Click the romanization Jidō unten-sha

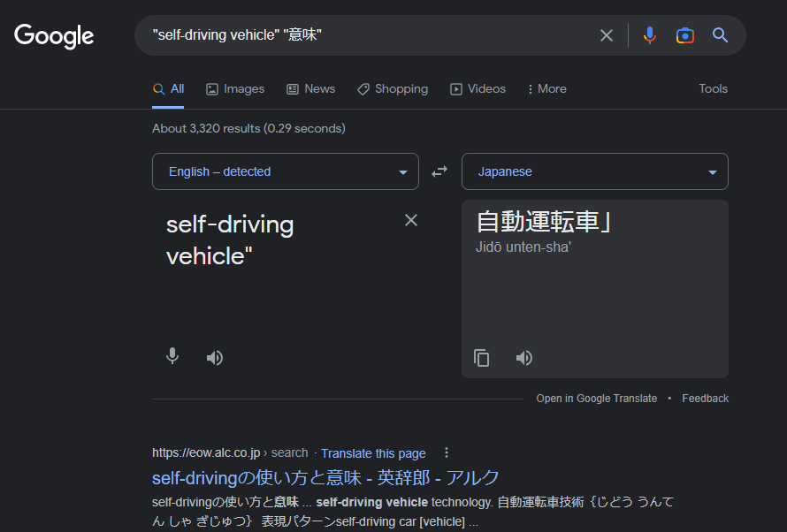coord(523,247)
